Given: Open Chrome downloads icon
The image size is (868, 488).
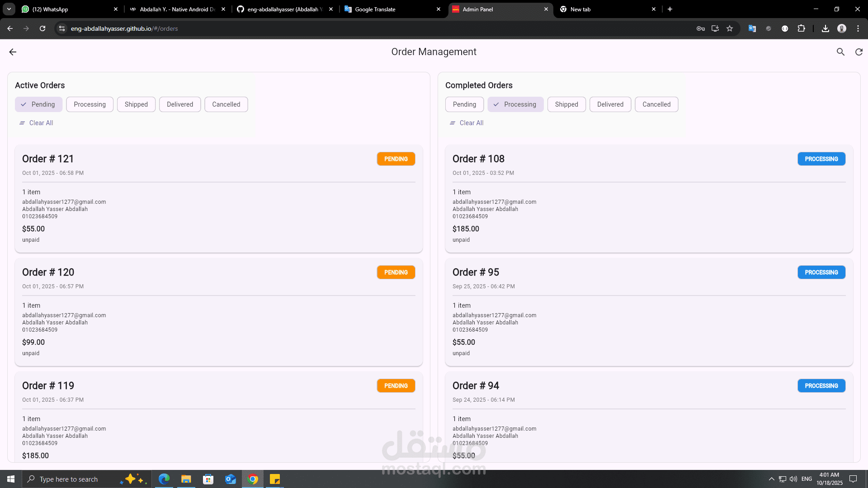Looking at the screenshot, I should click(x=826, y=28).
